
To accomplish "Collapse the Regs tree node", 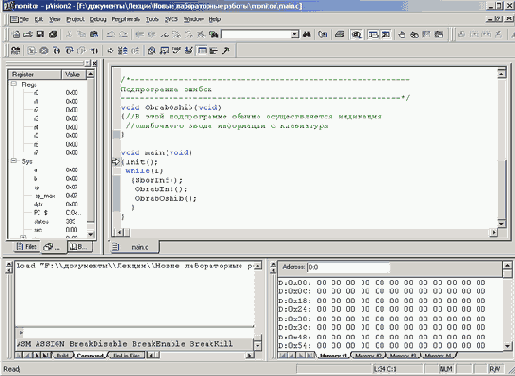I will pyautogui.click(x=14, y=84).
